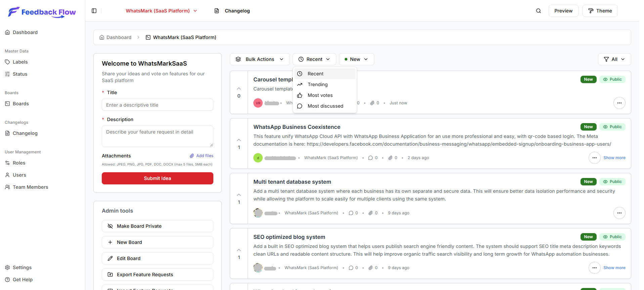Open Changelog in the top bar
The width and height of the screenshot is (644, 290).
tap(232, 11)
